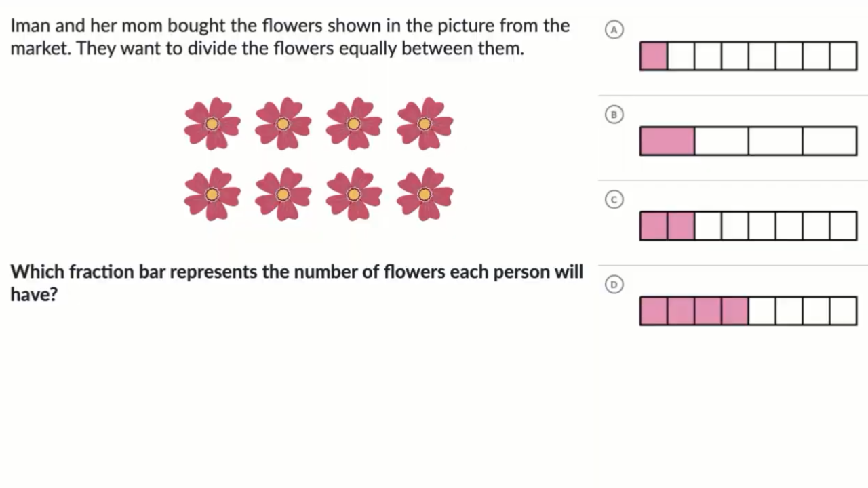Click the fraction bar with four eighths shaded
Screen dimensions: 868x488
point(748,310)
